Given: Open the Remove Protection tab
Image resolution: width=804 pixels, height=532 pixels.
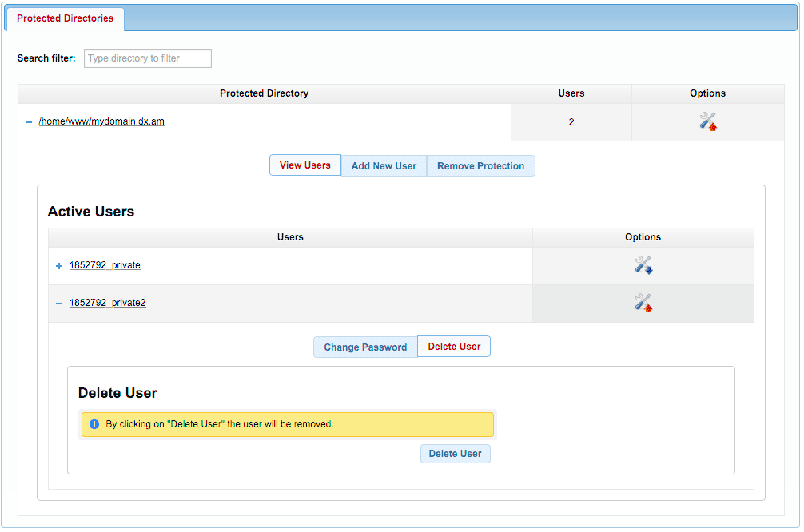Looking at the screenshot, I should click(480, 166).
